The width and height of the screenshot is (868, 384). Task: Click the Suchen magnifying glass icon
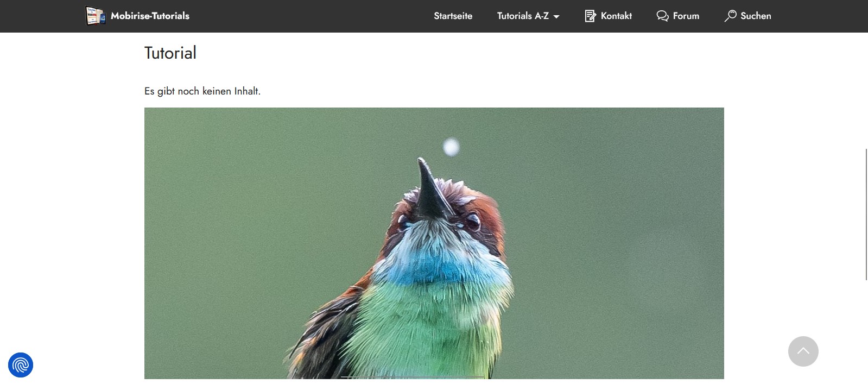tap(730, 16)
